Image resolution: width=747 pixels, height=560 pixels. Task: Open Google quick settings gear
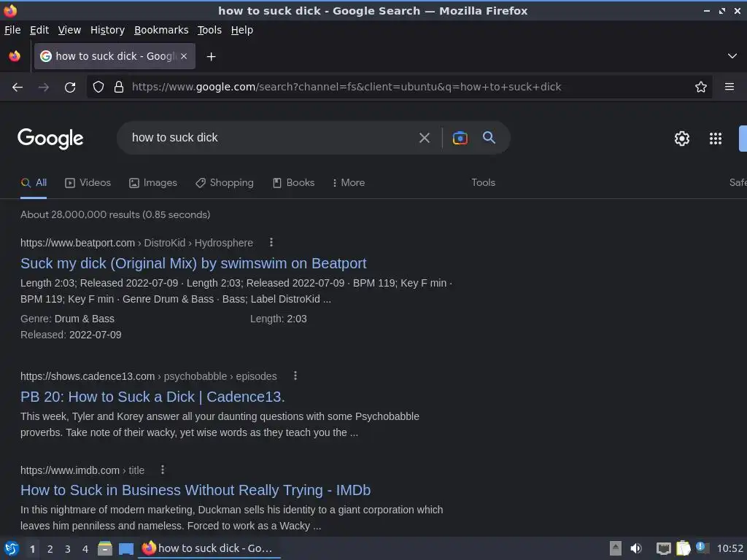click(682, 139)
